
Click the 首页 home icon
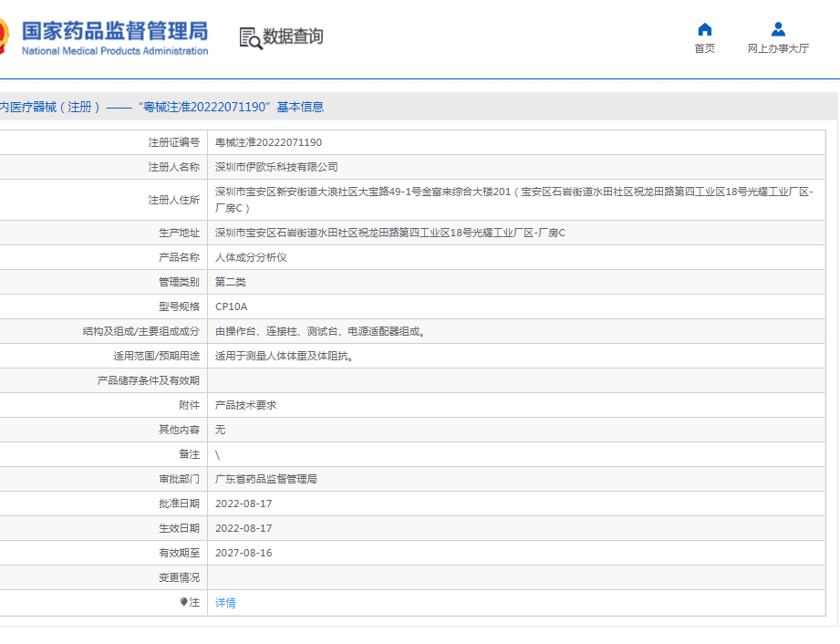tap(703, 29)
